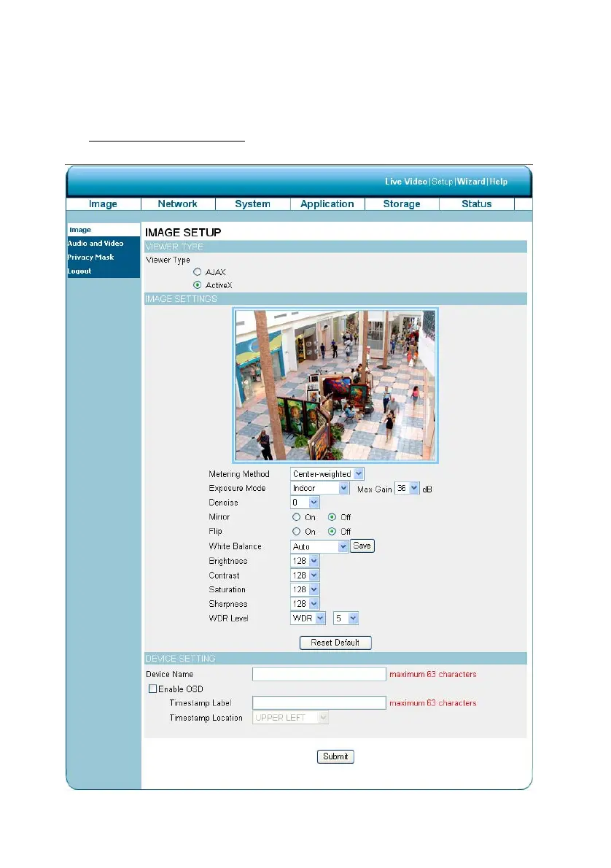
Task: Open the Storage tab
Action: pos(402,204)
